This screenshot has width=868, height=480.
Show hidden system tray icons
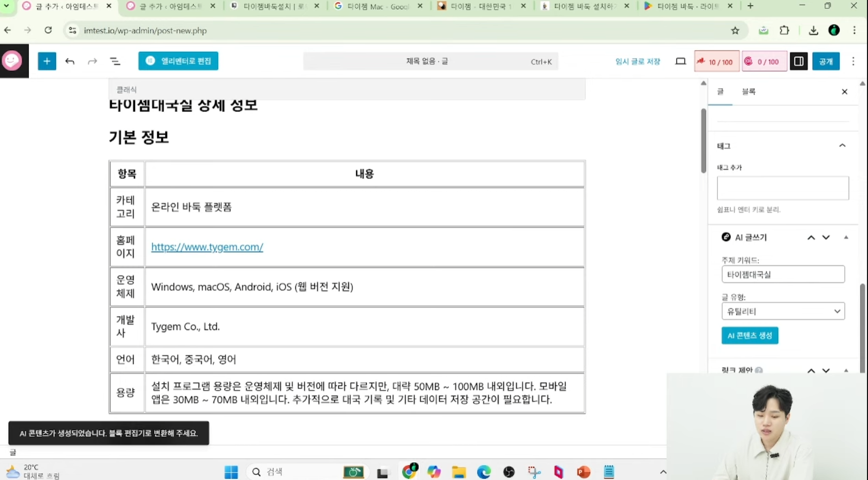click(x=663, y=472)
